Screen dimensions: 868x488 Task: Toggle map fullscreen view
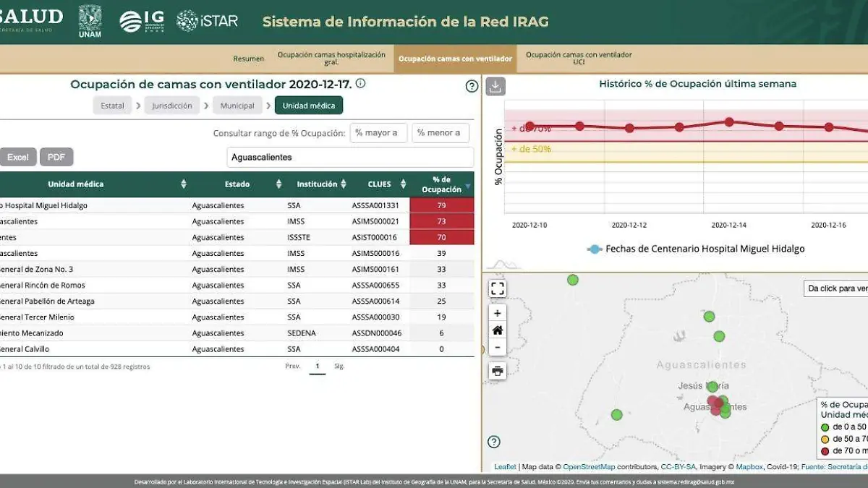(498, 289)
